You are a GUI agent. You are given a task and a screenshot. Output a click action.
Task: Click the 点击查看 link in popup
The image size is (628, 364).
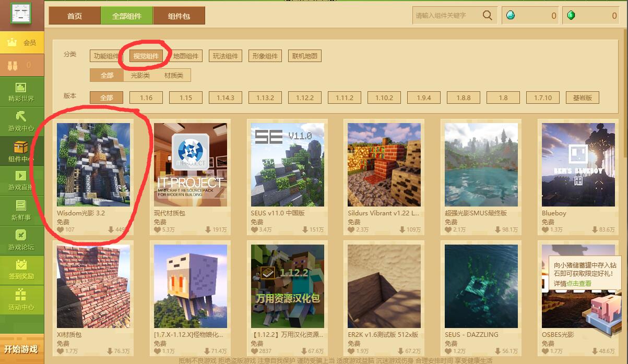click(x=579, y=284)
